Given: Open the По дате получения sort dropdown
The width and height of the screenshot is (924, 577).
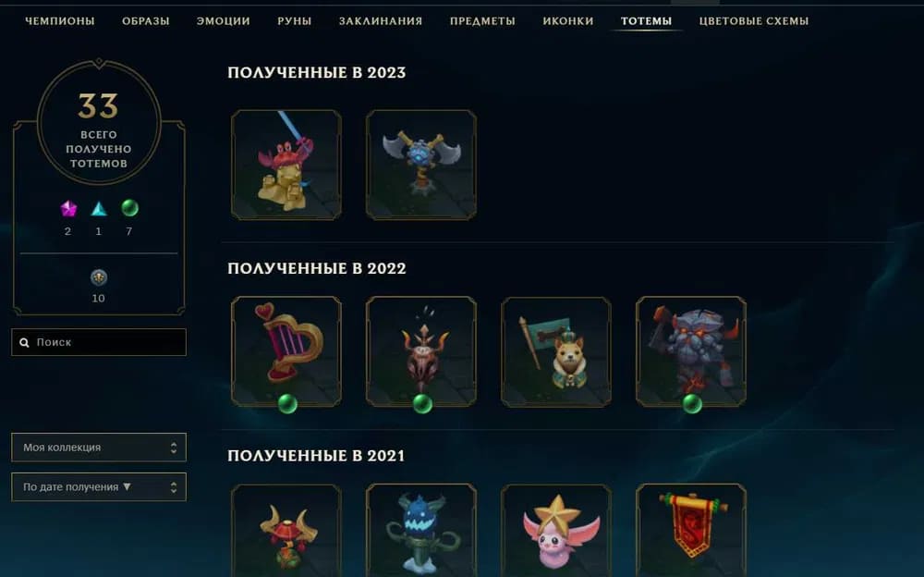Looking at the screenshot, I should click(x=99, y=486).
